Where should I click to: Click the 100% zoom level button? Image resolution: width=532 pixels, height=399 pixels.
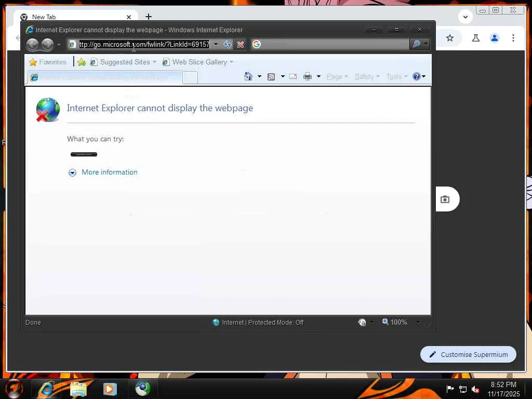coord(395,322)
